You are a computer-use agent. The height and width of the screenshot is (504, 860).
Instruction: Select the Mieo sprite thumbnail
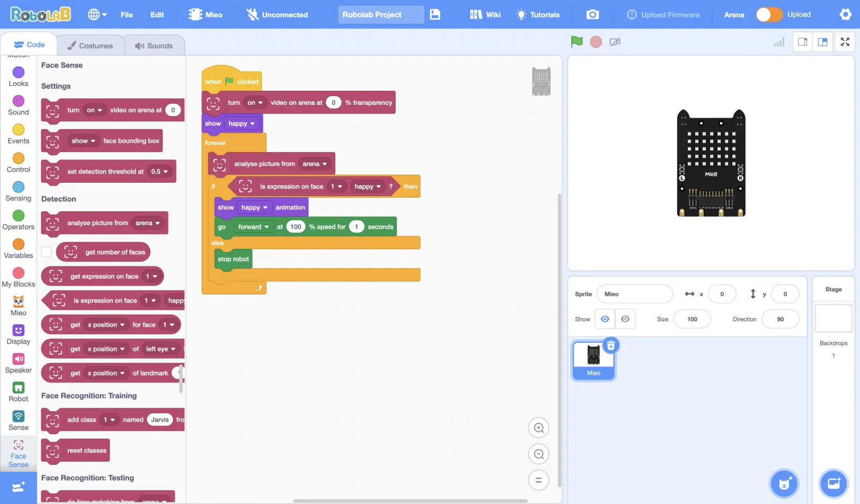(593, 361)
